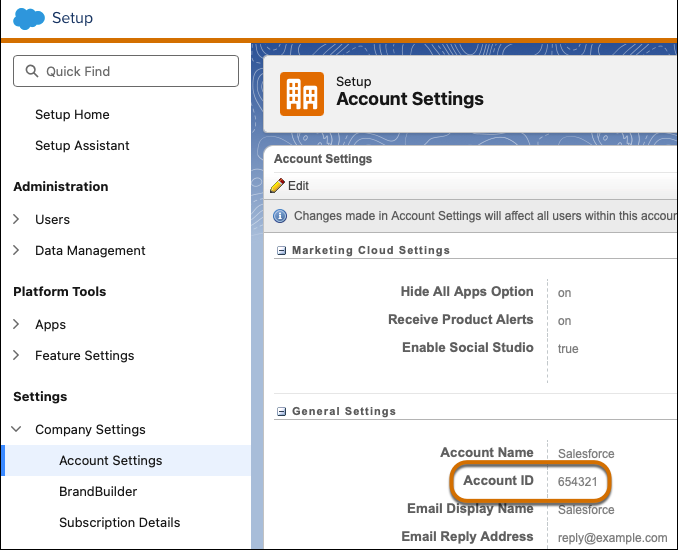This screenshot has height=550, width=678.
Task: Open the Company Settings item
Action: click(x=90, y=430)
